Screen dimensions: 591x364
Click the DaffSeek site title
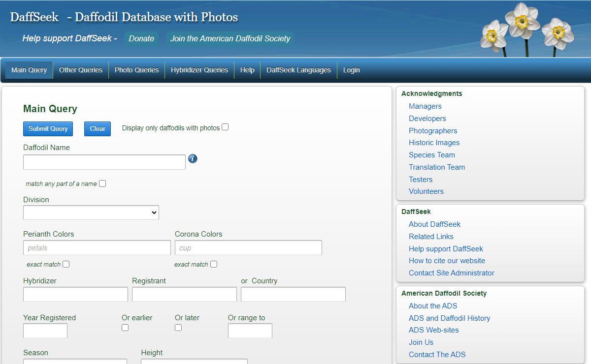124,17
